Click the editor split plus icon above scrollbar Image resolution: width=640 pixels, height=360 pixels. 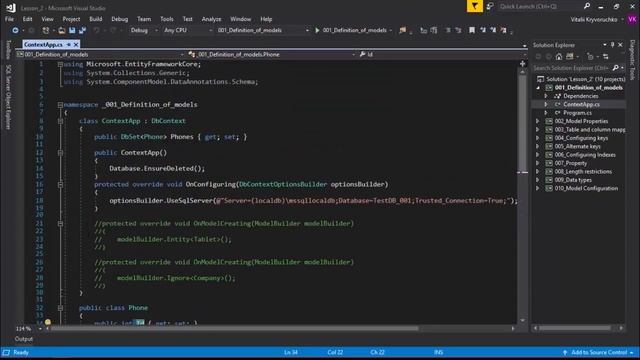[522, 64]
